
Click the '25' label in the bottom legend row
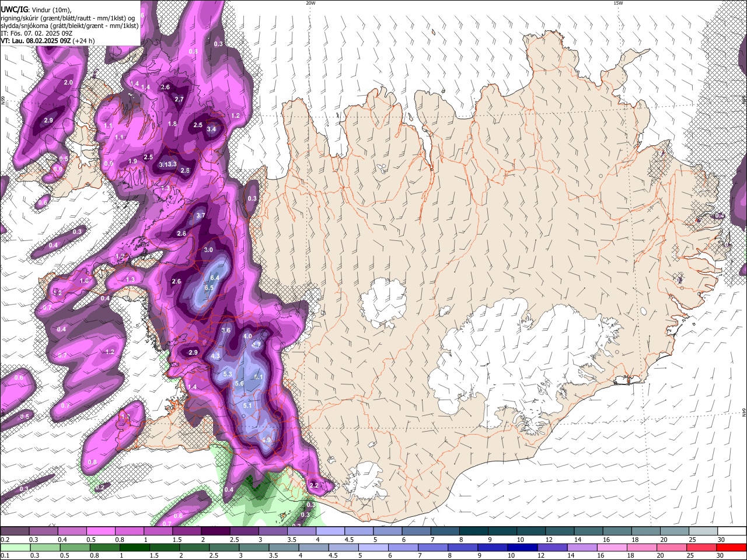[690, 556]
